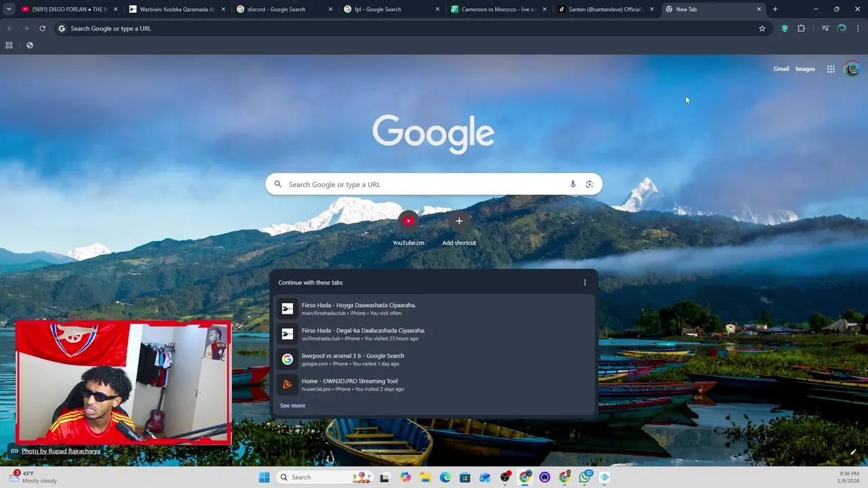
Task: Close the New Tab tab
Action: point(759,9)
